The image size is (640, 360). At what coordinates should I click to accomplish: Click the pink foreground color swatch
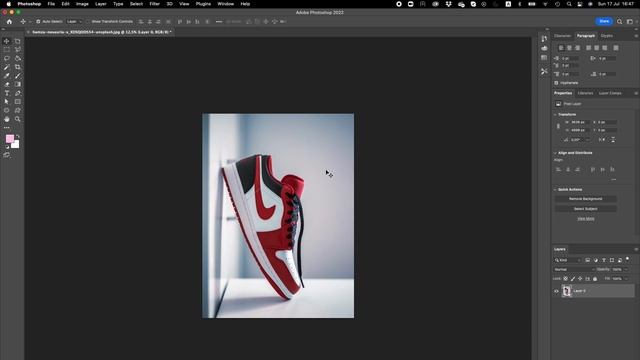pyautogui.click(x=9, y=138)
